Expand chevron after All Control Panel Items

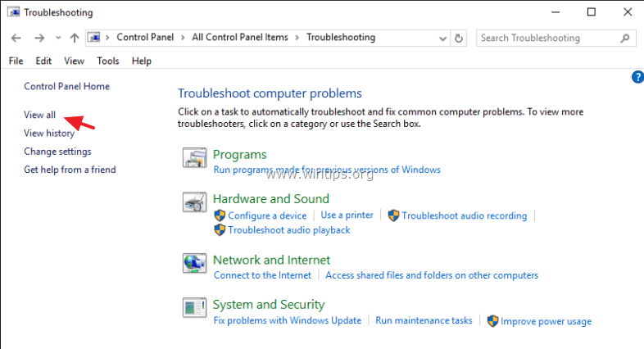tap(297, 38)
